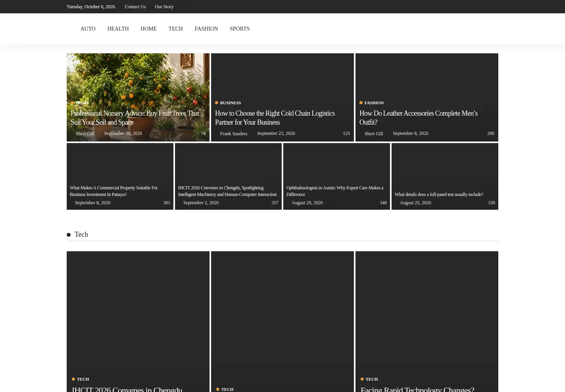Open AUTO in the main navigation menu
Screen dimensions: 565x392
[x=88, y=29]
